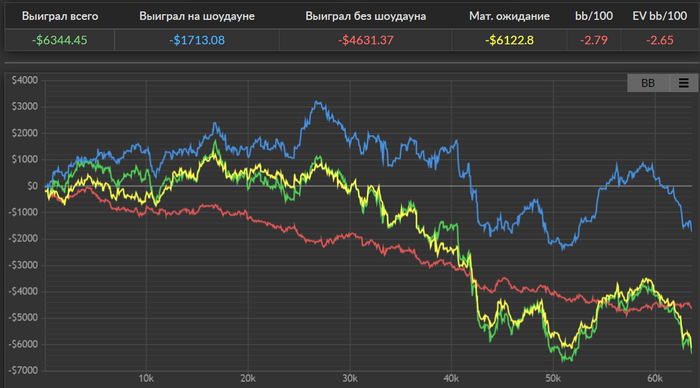The image size is (700, 388).
Task: Select the showdown value -$1713.08
Action: [x=197, y=40]
